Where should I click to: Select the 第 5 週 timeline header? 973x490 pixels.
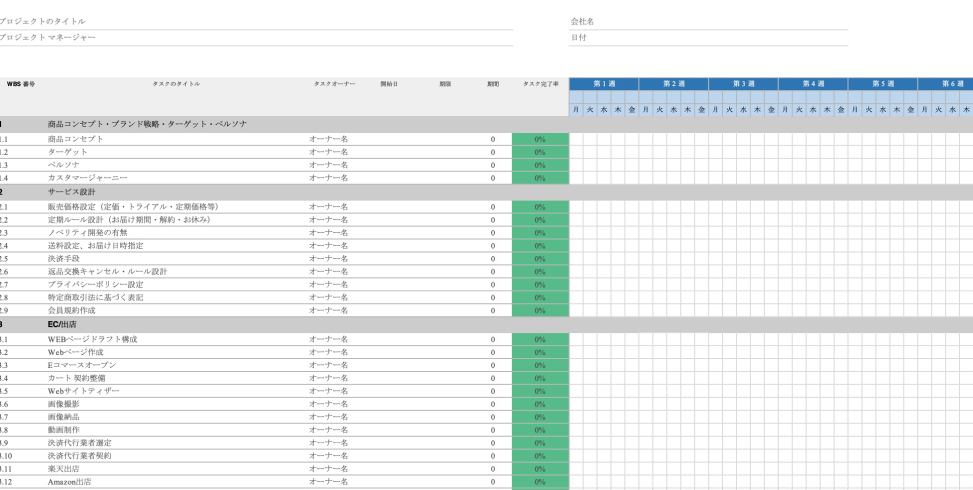pyautogui.click(x=882, y=84)
